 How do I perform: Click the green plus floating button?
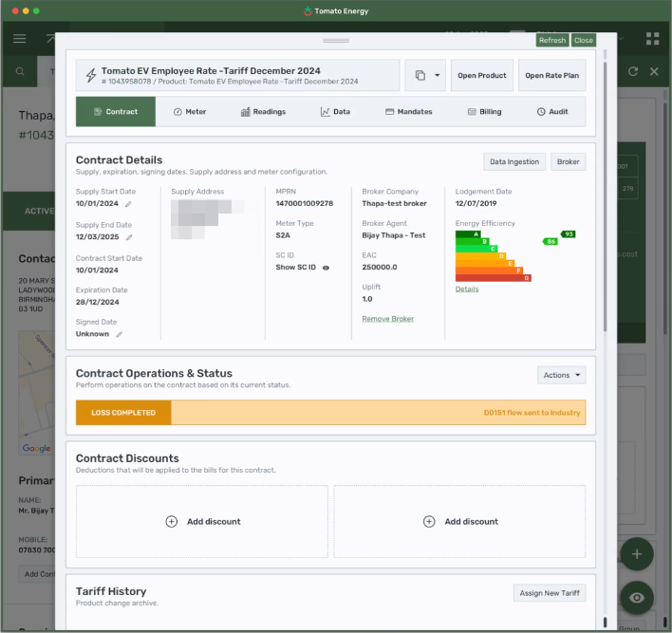pos(637,554)
